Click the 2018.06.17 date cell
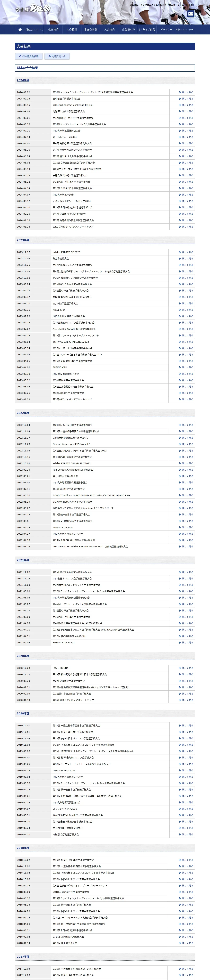This screenshot has height=980, width=210. tap(33, 898)
